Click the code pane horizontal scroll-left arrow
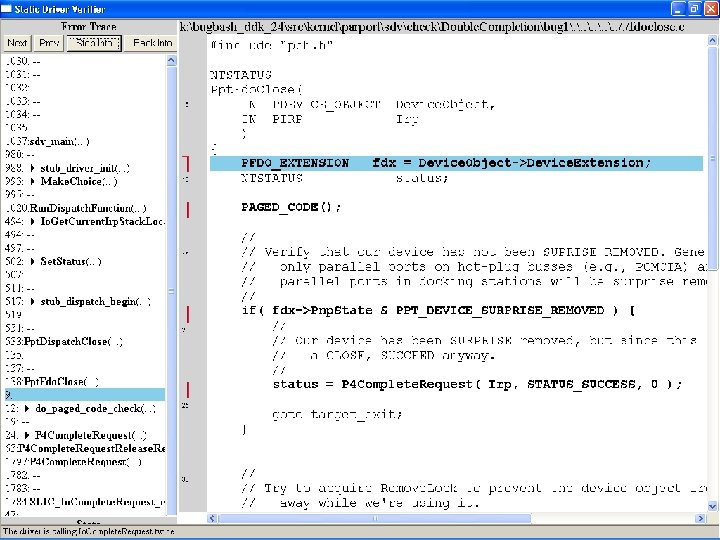 (212, 518)
